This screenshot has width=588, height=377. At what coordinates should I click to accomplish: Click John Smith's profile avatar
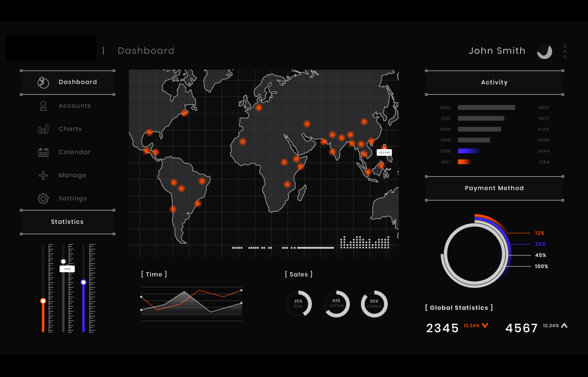(x=544, y=51)
